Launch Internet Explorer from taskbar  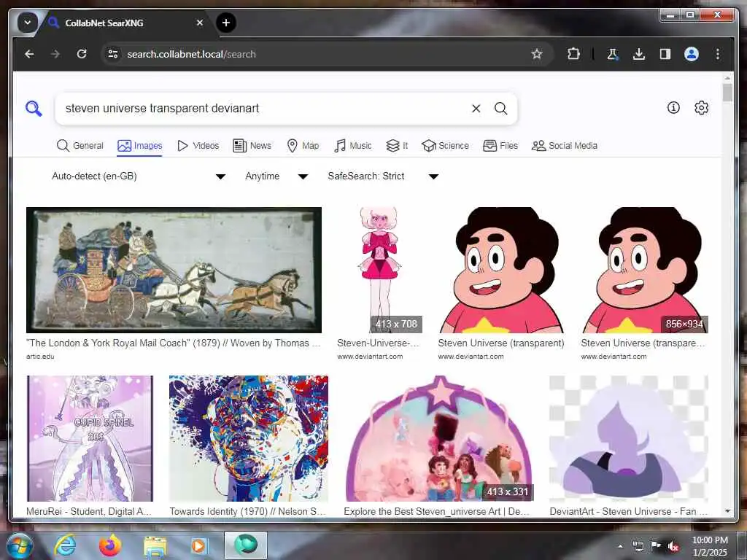coord(65,545)
